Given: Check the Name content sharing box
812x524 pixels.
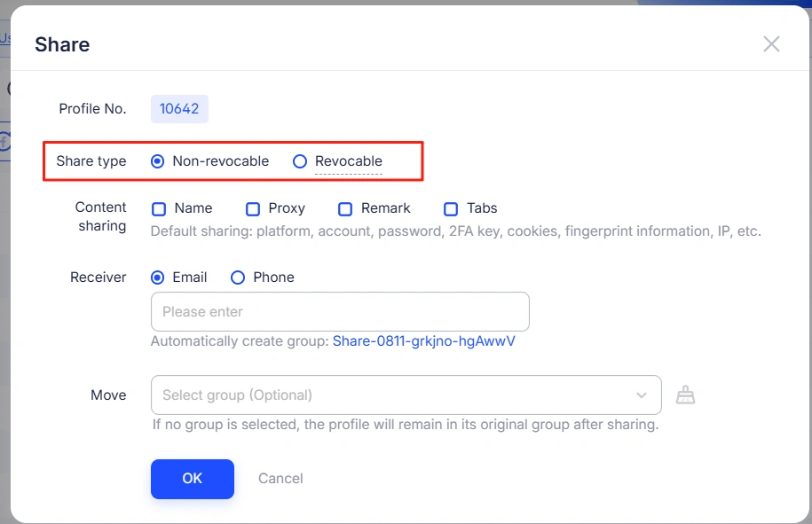Looking at the screenshot, I should [159, 209].
